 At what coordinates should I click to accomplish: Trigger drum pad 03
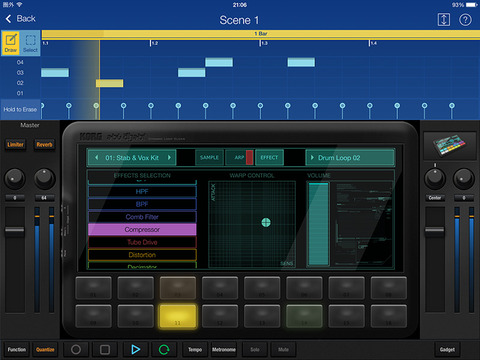click(178, 288)
